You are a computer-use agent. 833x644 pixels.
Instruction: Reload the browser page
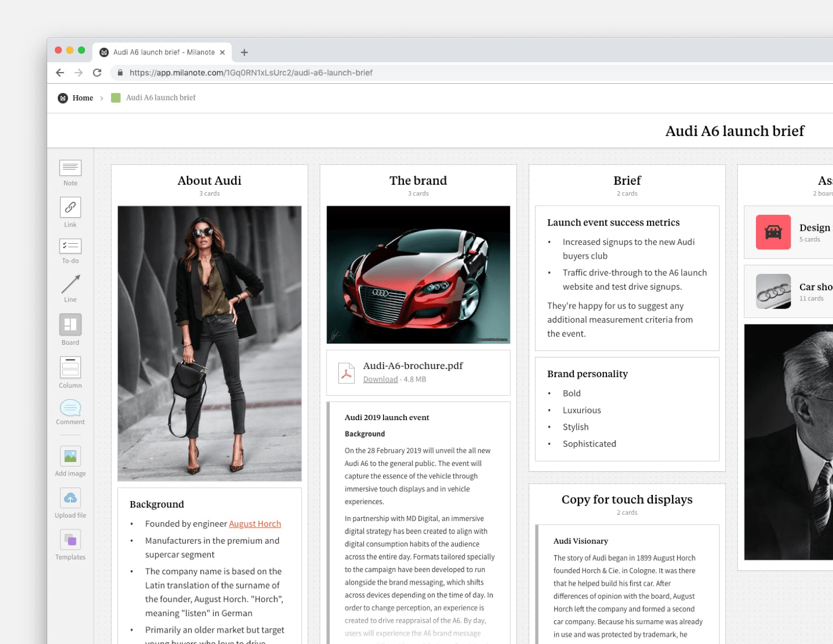point(97,73)
